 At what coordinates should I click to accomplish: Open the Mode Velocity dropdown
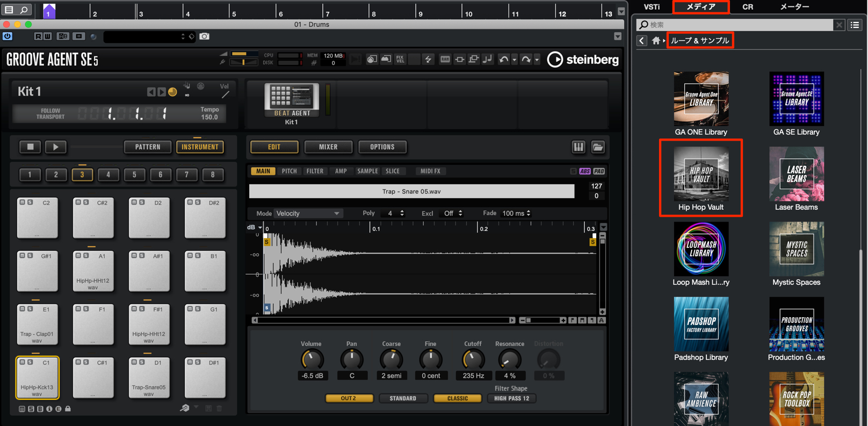point(308,214)
